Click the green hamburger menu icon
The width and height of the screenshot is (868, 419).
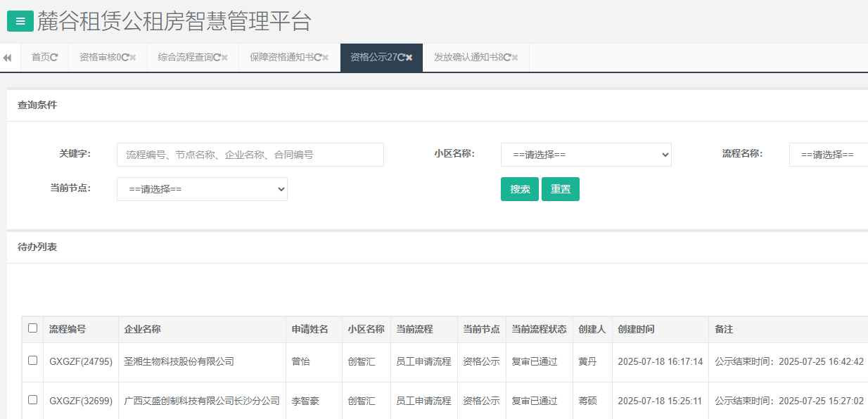(x=20, y=22)
